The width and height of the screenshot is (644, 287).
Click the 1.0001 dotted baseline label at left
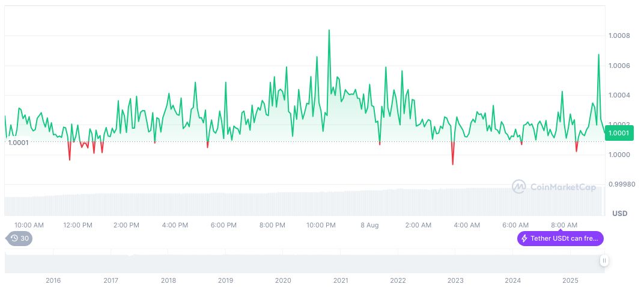pyautogui.click(x=18, y=142)
